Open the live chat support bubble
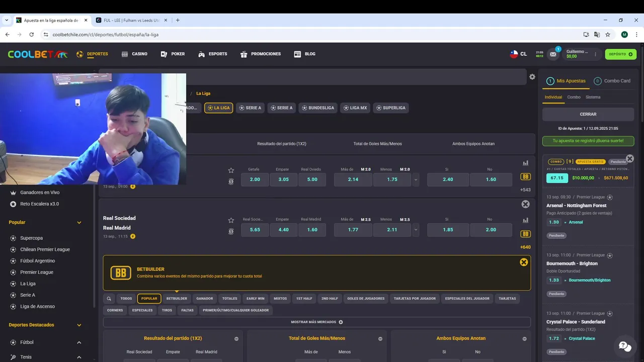 point(625,345)
